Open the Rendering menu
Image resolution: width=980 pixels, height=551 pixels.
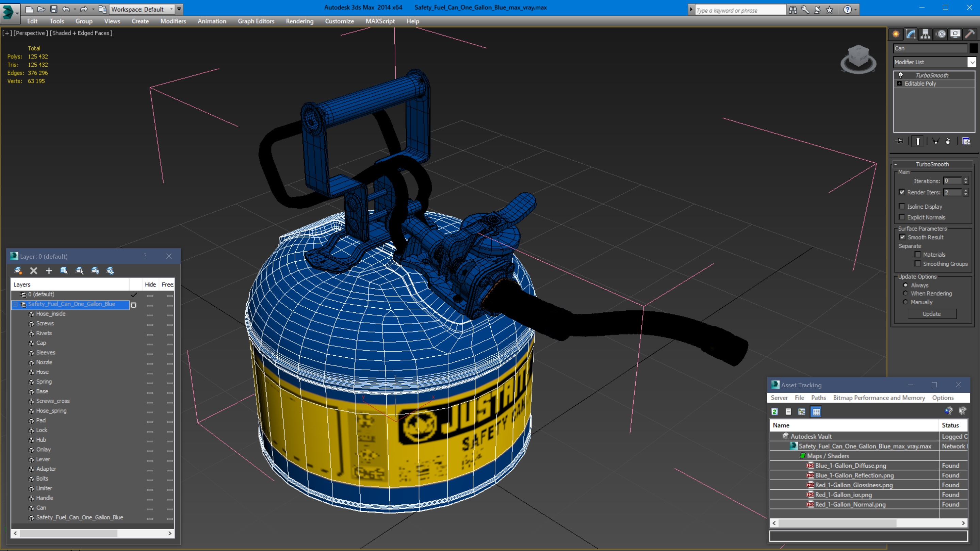coord(299,21)
